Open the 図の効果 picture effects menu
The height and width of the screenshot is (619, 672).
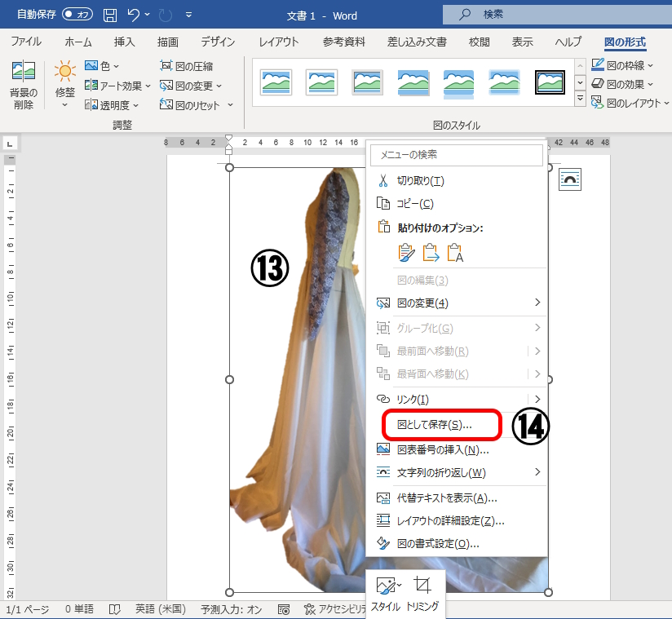(x=622, y=84)
